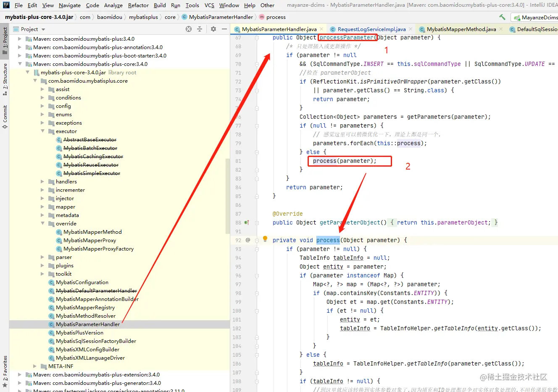Expand Maven: com.baomidou:mybatis-plus-annotation:3.4.0 node
The height and width of the screenshot is (392, 558).
coord(20,47)
